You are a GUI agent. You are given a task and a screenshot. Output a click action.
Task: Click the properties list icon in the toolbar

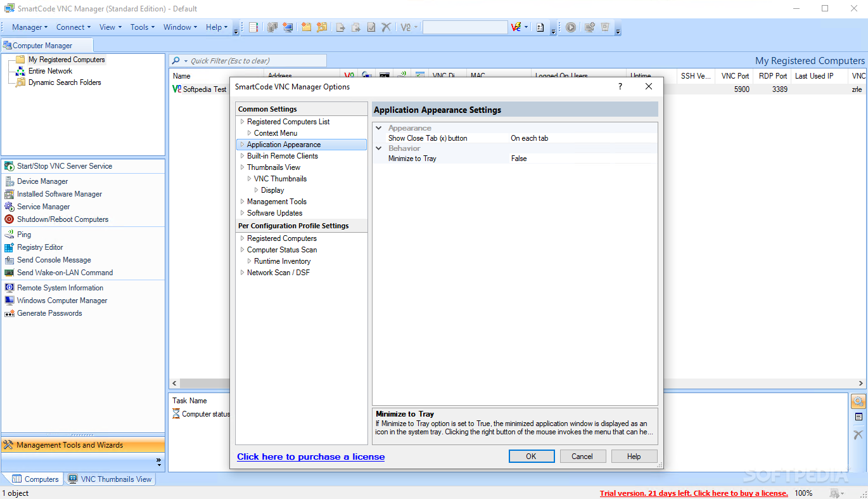click(x=253, y=27)
